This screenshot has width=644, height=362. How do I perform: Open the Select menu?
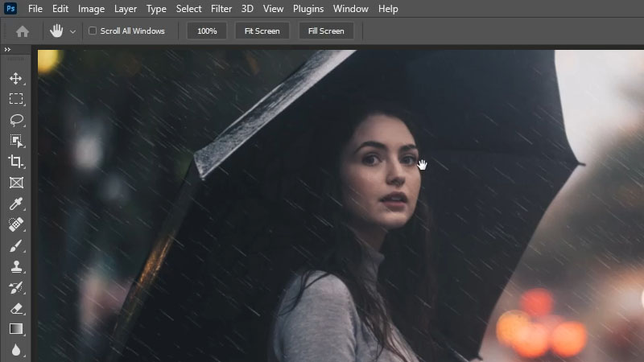[188, 9]
